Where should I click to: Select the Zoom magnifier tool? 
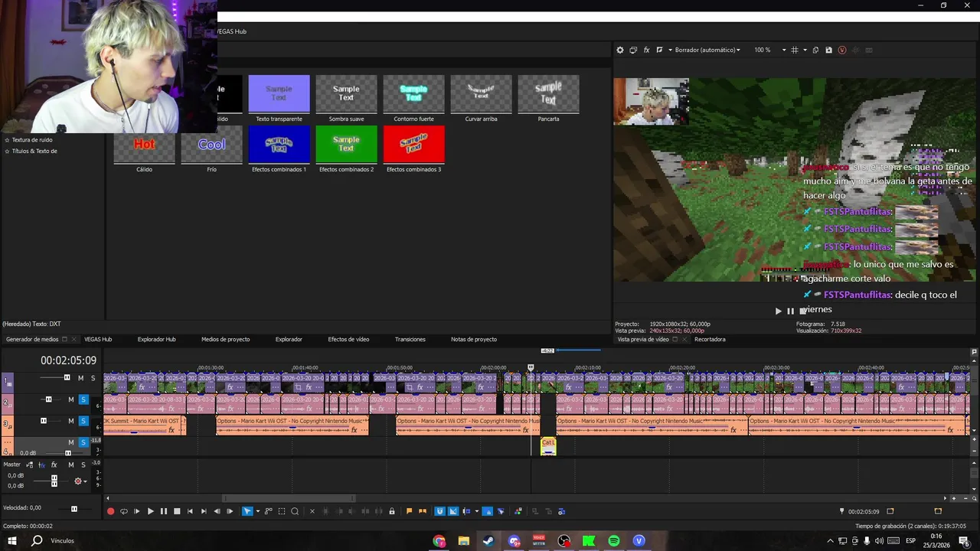295,511
